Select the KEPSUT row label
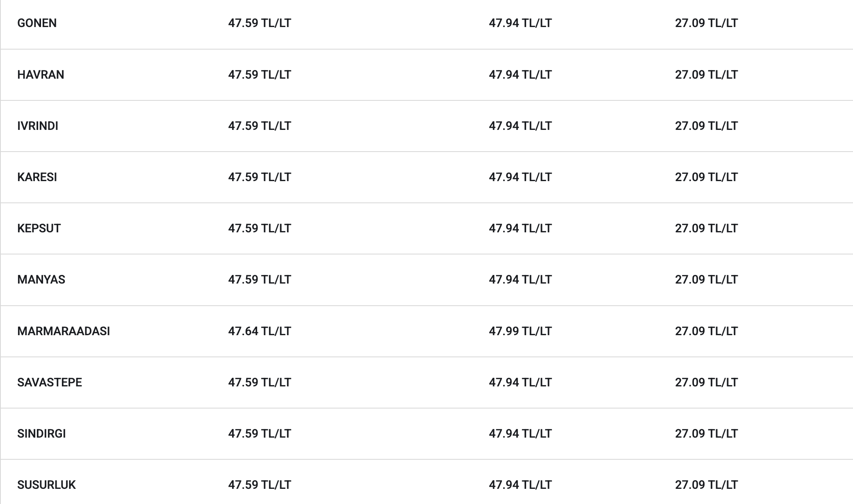 [39, 228]
